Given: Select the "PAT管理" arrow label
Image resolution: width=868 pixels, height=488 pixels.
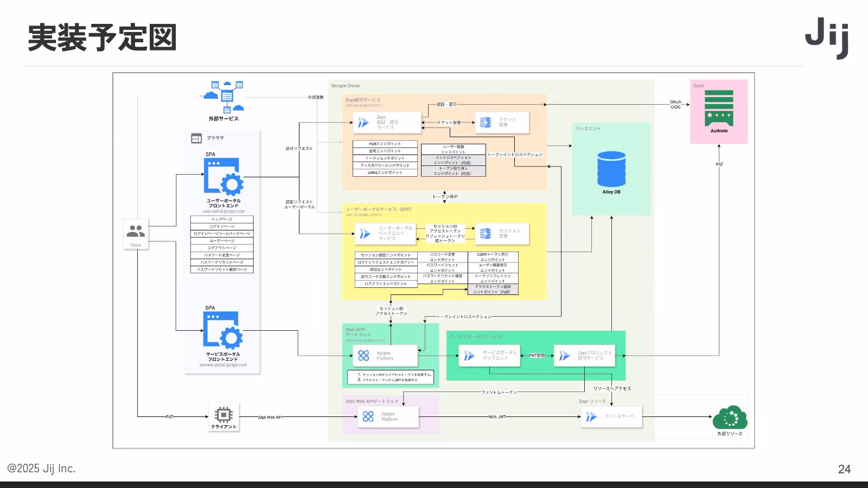Looking at the screenshot, I should tap(537, 356).
